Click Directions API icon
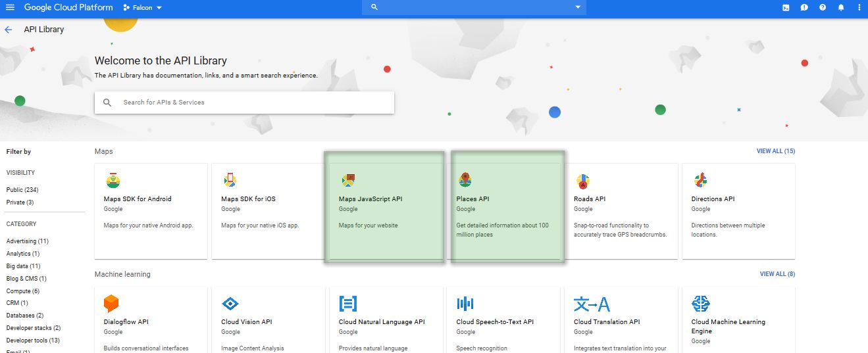Viewport: 868px width, 353px height. [700, 180]
